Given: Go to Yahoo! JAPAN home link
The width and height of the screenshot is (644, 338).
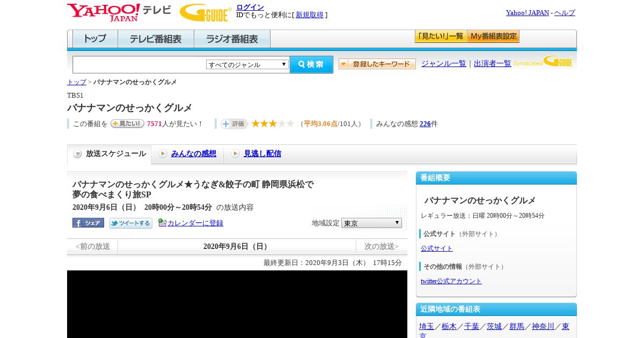Looking at the screenshot, I should 528,12.
